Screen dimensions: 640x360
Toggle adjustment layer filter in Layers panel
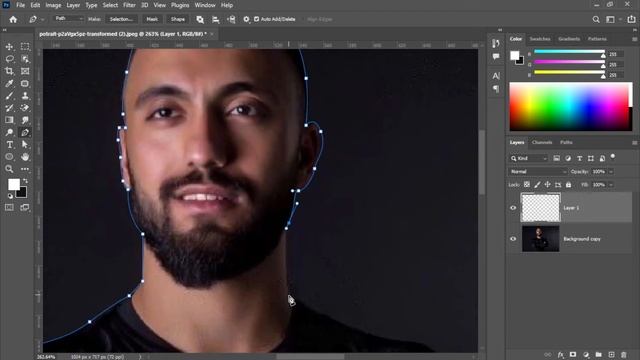568,158
